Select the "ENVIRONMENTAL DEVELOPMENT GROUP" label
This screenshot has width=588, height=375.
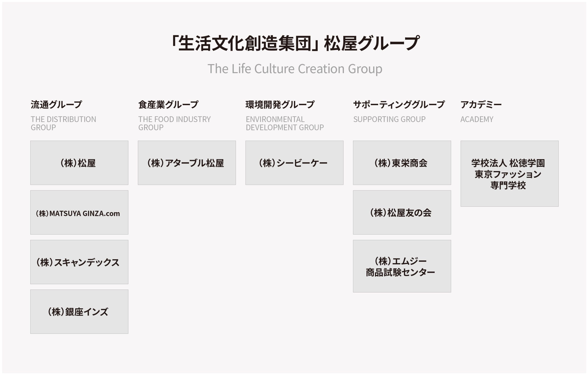click(x=285, y=123)
